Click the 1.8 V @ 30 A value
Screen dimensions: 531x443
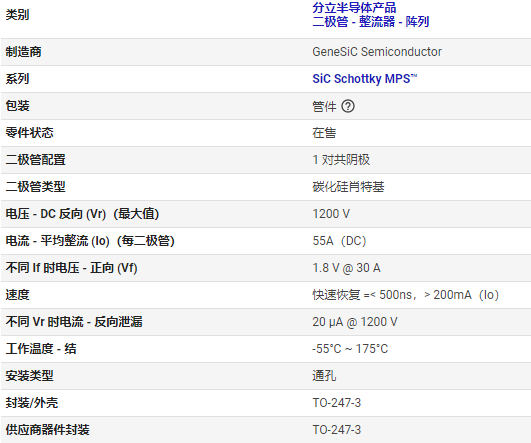coord(346,268)
